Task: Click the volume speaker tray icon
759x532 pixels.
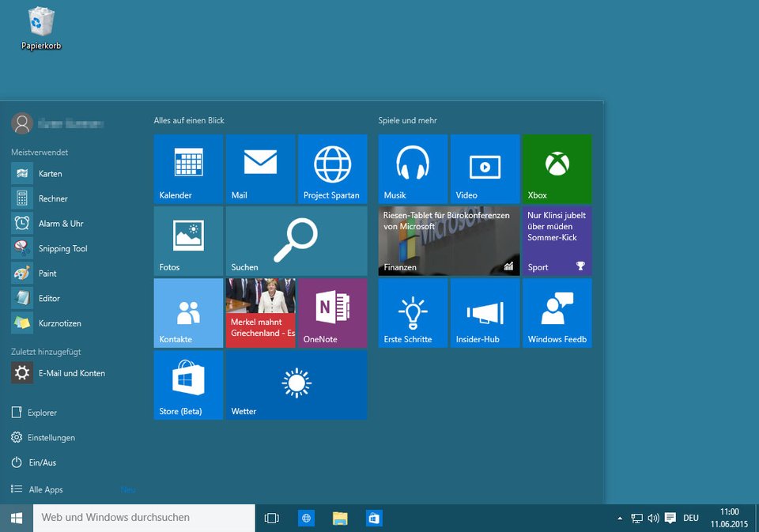Action: (x=654, y=518)
